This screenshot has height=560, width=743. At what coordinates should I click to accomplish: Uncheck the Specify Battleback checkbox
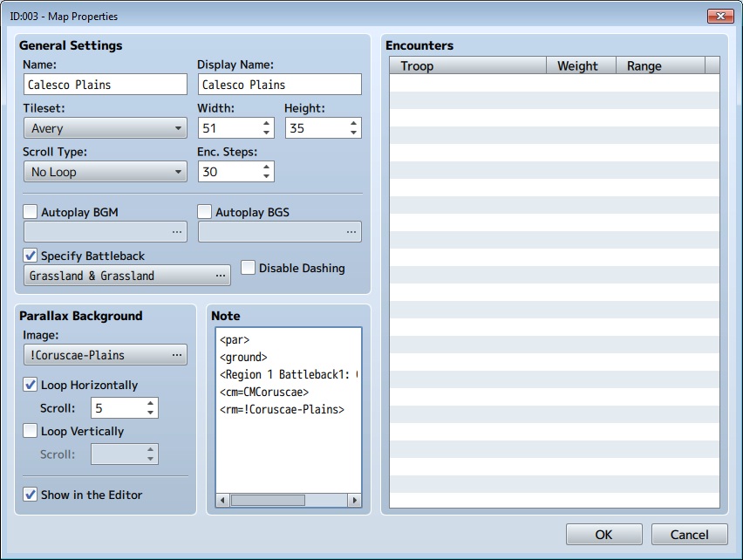click(31, 256)
